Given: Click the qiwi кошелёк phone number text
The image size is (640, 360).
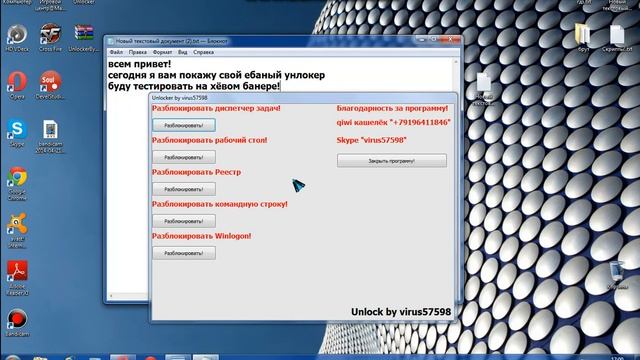Looking at the screenshot, I should pos(393,122).
